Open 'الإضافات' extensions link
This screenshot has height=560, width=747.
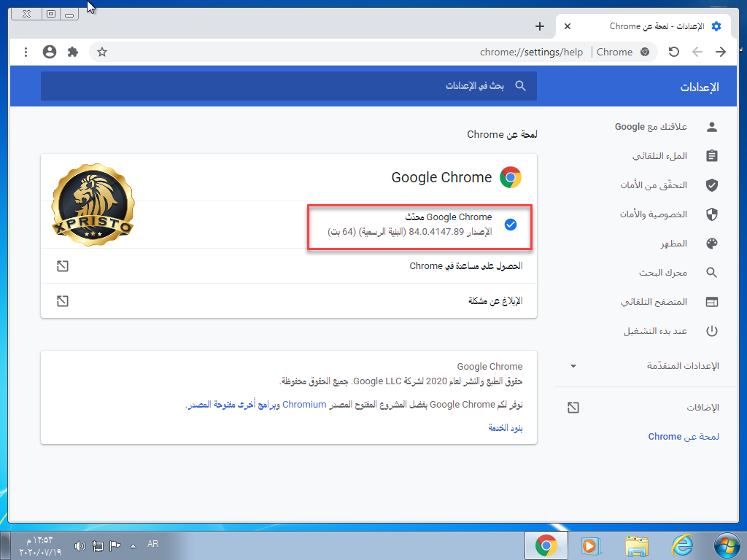[703, 407]
